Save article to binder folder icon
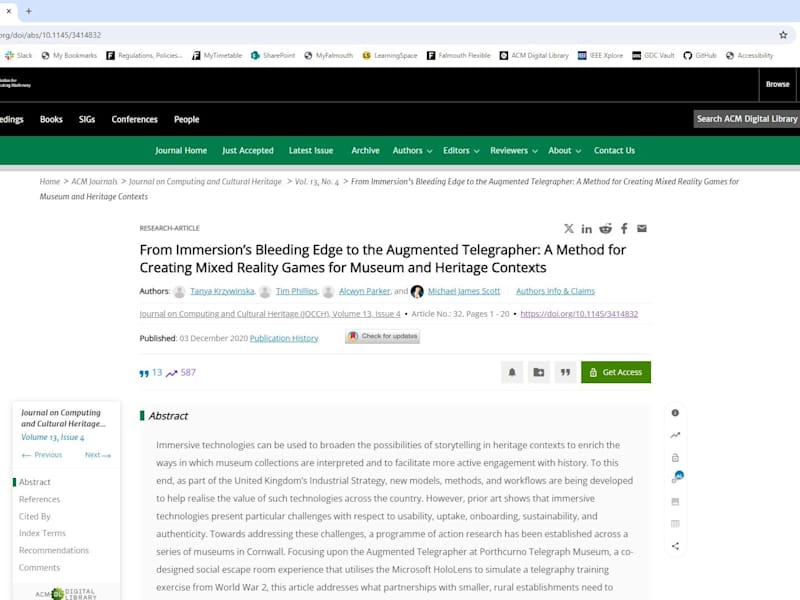The width and height of the screenshot is (800, 600). point(538,372)
